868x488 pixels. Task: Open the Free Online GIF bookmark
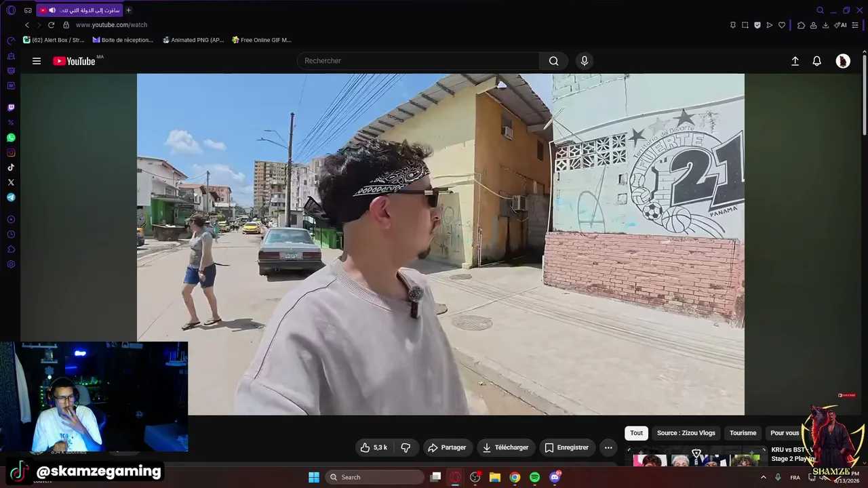coord(262,40)
